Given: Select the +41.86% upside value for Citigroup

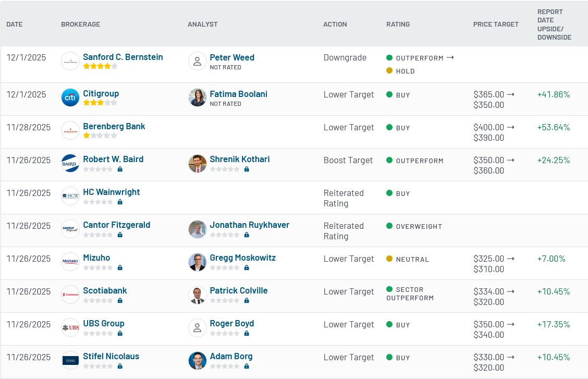Looking at the screenshot, I should (x=554, y=94).
